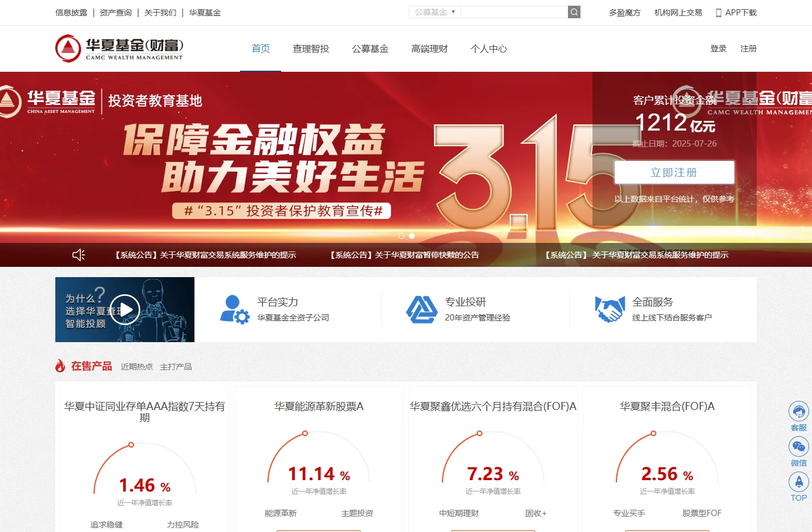The image size is (812, 532).
Task: Click the 股票型FOF tag
Action: [702, 513]
